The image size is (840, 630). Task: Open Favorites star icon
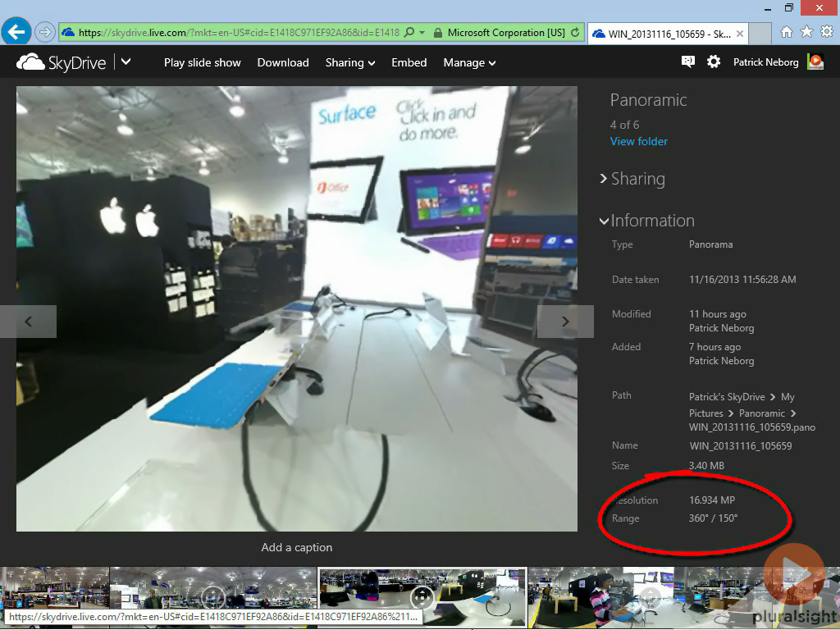tap(806, 32)
